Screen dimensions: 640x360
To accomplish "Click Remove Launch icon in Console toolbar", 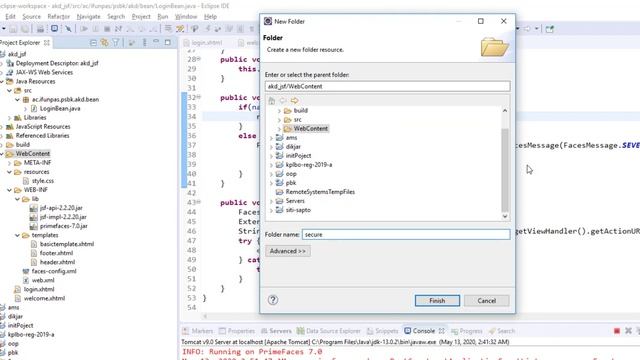I will [628, 331].
